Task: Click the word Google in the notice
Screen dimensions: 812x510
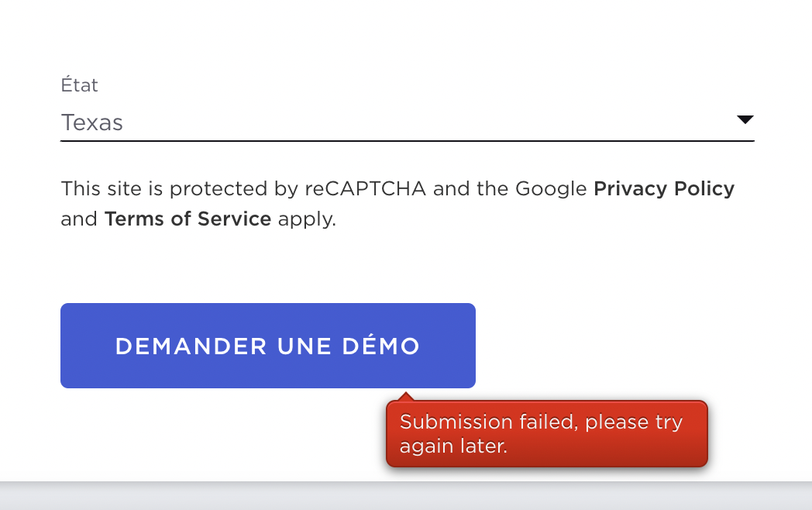Action: pyautogui.click(x=551, y=188)
